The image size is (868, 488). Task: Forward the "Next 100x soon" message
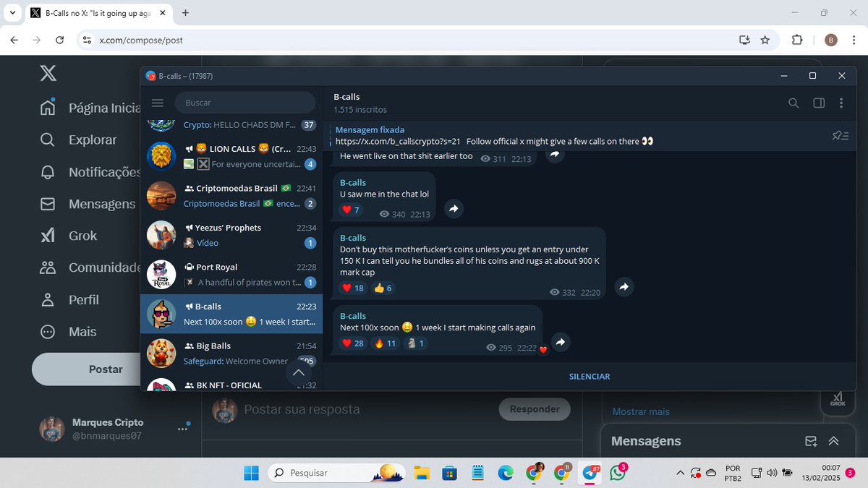click(560, 343)
